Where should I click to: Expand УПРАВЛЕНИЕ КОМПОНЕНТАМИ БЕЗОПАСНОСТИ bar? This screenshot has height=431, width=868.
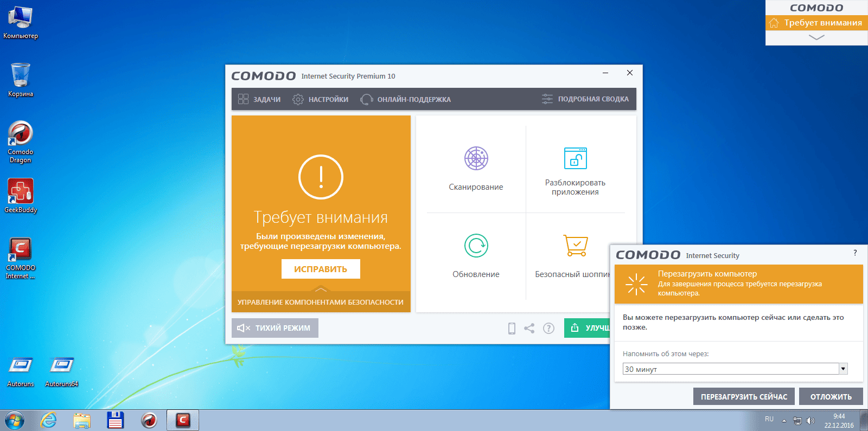(321, 301)
